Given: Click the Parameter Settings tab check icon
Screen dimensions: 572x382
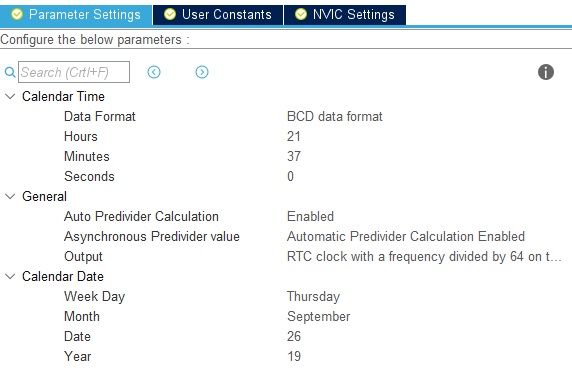Looking at the screenshot, I should tap(17, 14).
